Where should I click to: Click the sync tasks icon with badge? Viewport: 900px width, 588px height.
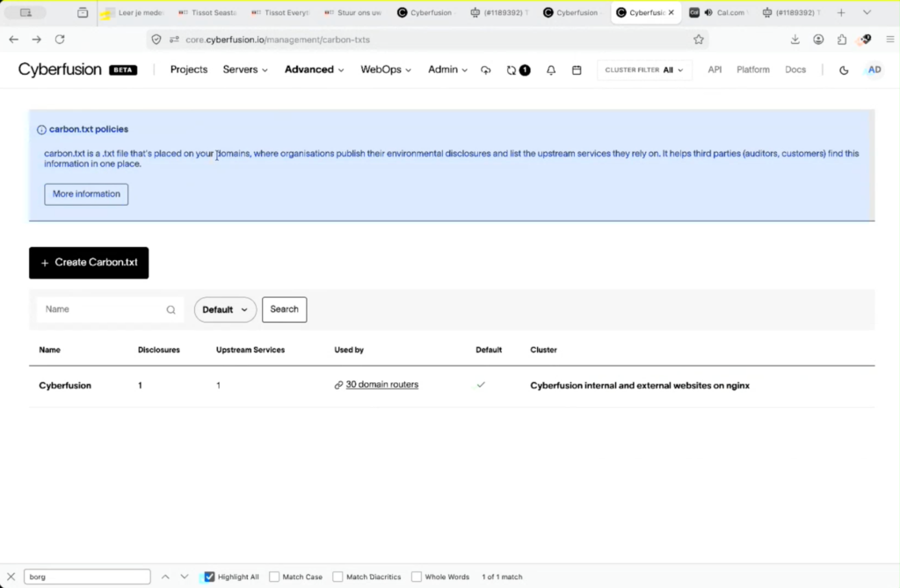[518, 70]
